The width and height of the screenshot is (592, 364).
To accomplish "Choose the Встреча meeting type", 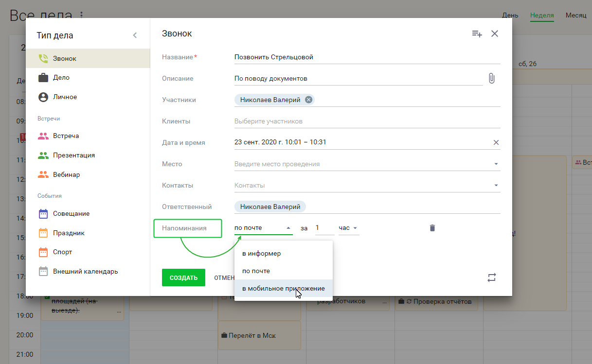I will point(88,136).
